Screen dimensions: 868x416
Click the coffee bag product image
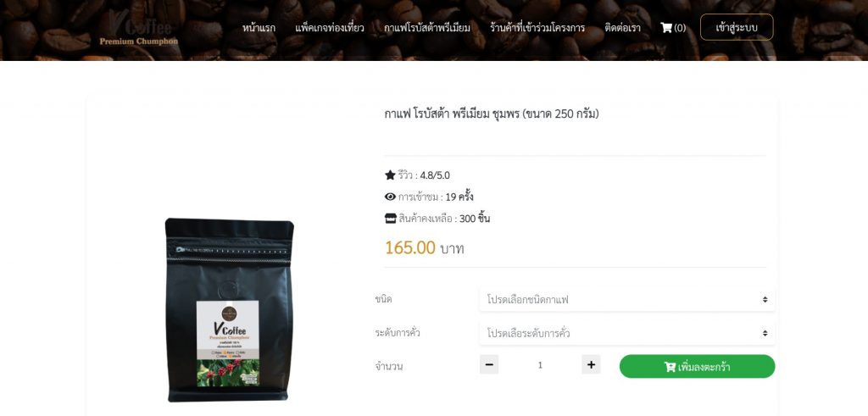click(229, 310)
